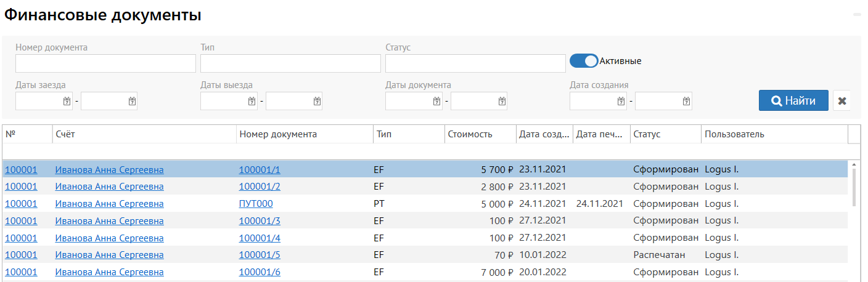This screenshot has width=868, height=282.
Task: Open calendar for document start date
Action: point(437,102)
